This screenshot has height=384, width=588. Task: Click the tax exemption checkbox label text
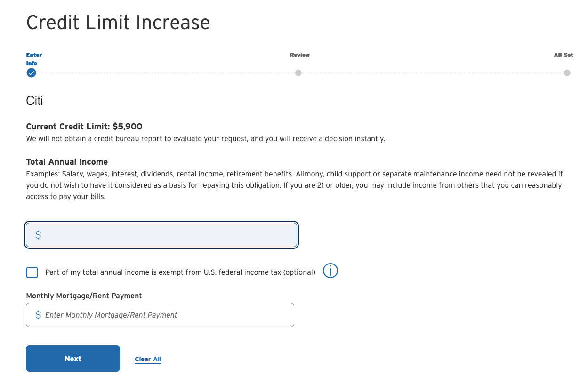pyautogui.click(x=180, y=272)
